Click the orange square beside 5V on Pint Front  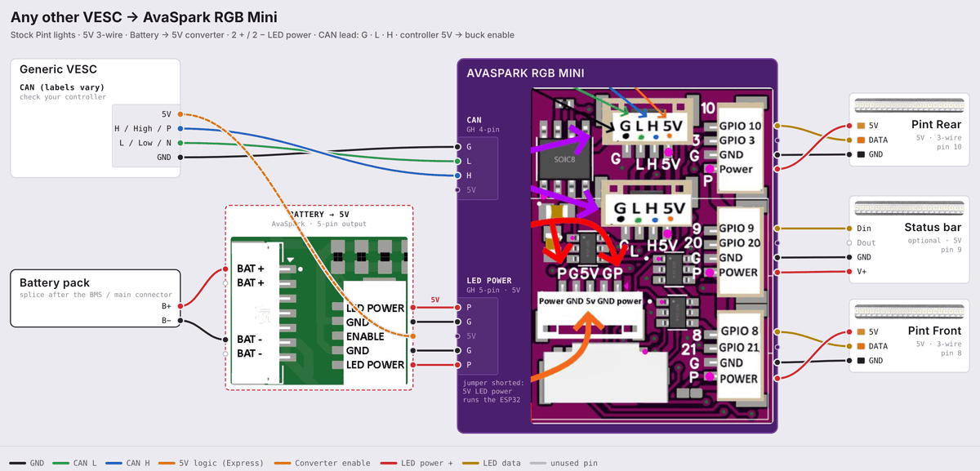point(862,332)
